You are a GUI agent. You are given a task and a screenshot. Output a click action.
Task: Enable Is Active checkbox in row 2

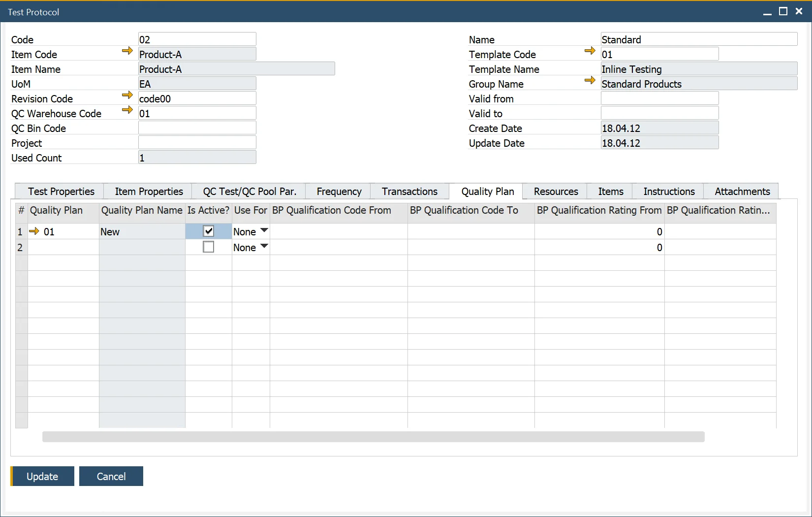(x=209, y=247)
